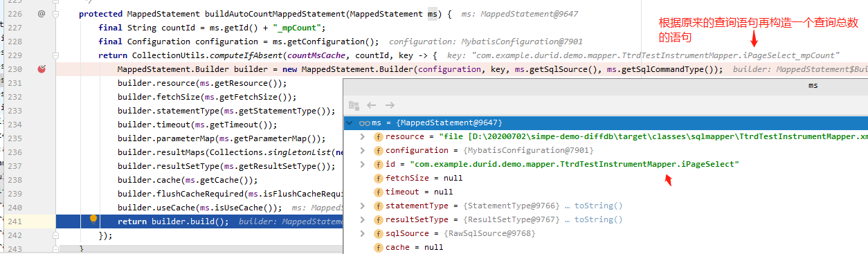The width and height of the screenshot is (868, 254).
Task: Click builder.build() on line 241
Action: click(x=190, y=221)
